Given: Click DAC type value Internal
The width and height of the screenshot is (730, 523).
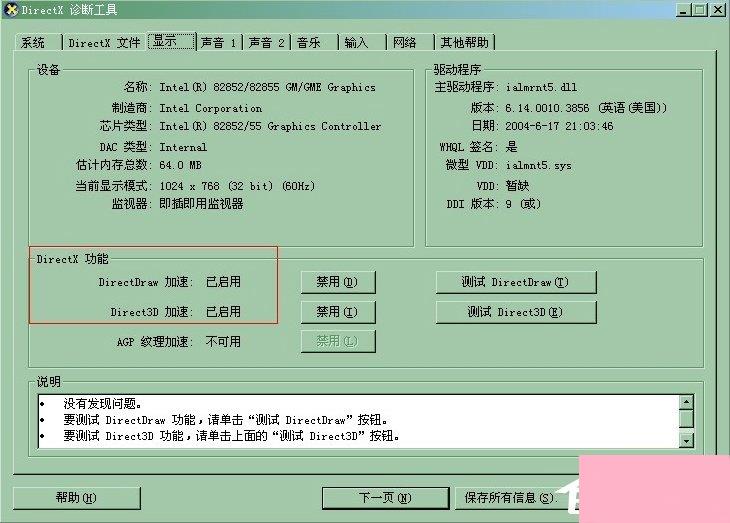Looking at the screenshot, I should point(183,147).
